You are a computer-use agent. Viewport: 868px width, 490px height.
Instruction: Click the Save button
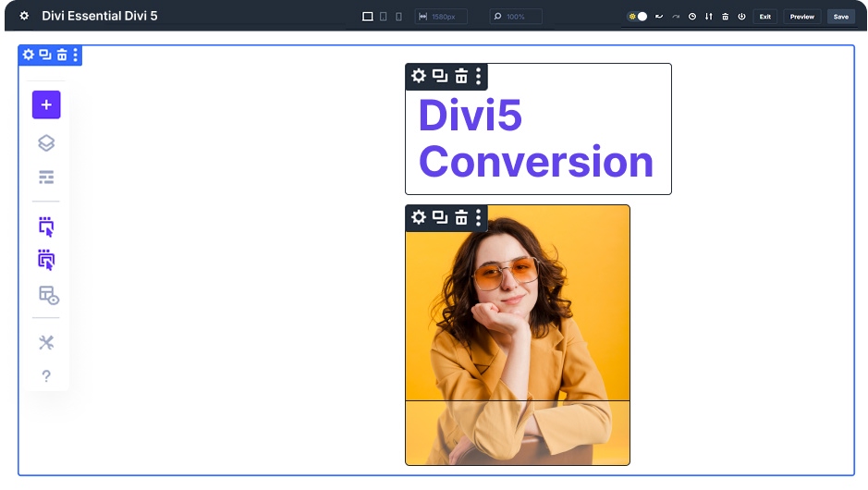840,17
